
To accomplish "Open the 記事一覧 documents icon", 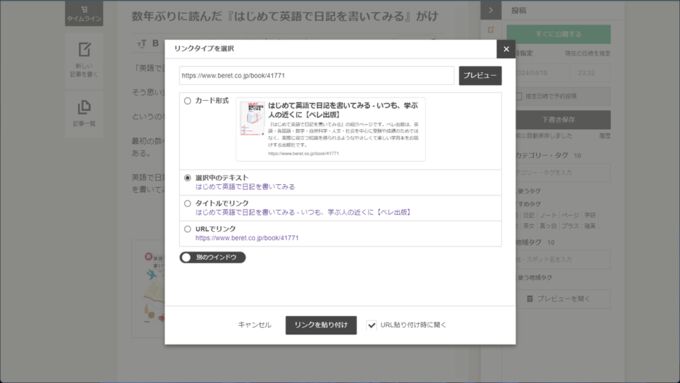I will [84, 107].
